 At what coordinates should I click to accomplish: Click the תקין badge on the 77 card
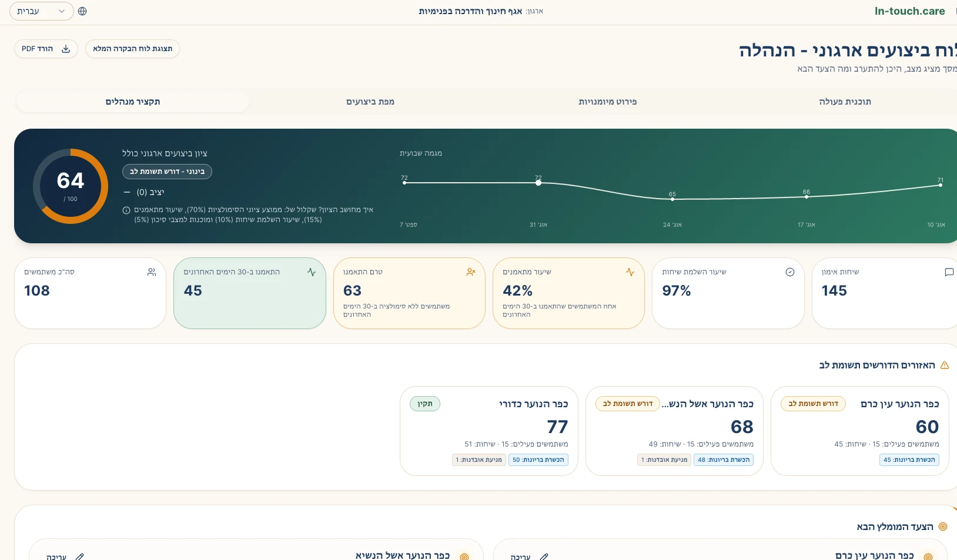coord(425,404)
